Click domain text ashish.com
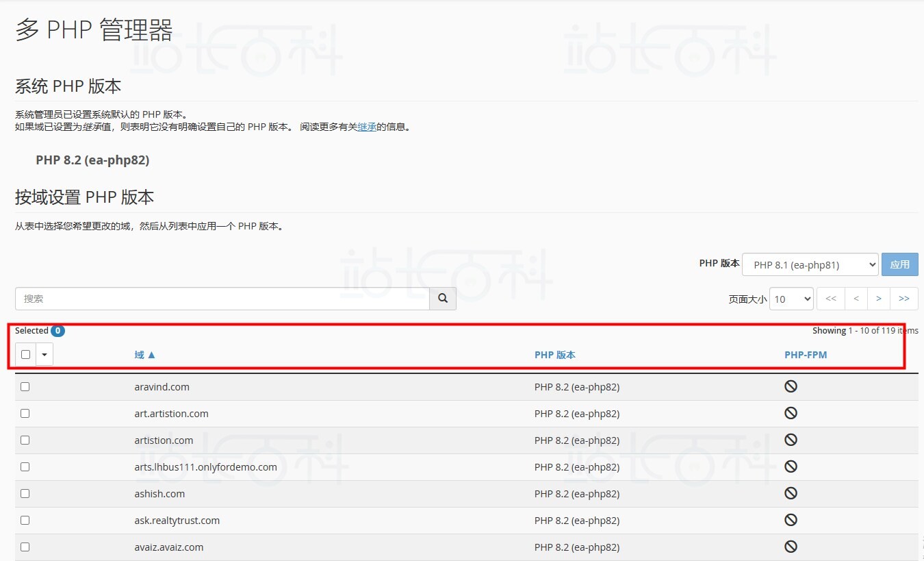Image resolution: width=924 pixels, height=561 pixels. [159, 494]
